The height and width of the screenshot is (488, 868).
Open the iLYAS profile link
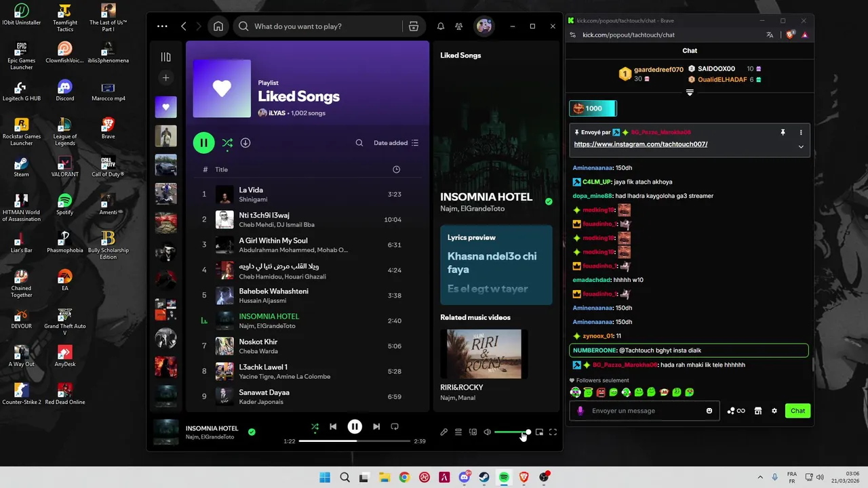pyautogui.click(x=277, y=113)
